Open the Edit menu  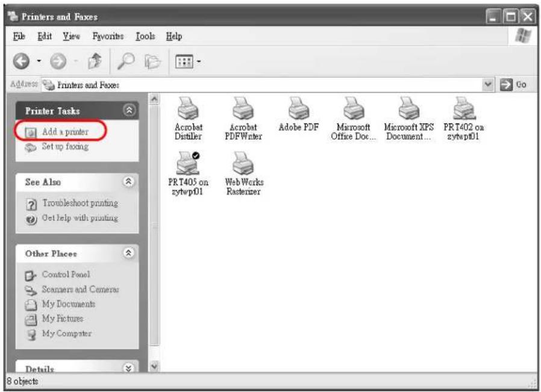click(x=45, y=36)
